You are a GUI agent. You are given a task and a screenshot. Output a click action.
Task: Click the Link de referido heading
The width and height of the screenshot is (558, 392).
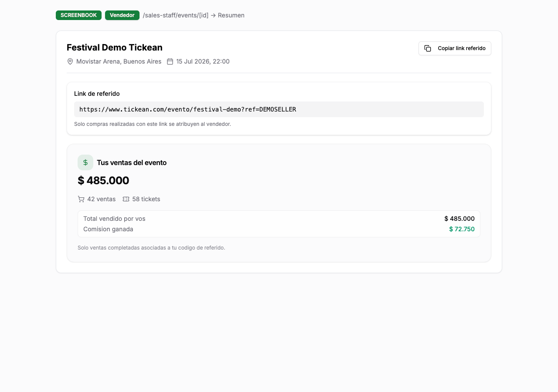(x=97, y=94)
